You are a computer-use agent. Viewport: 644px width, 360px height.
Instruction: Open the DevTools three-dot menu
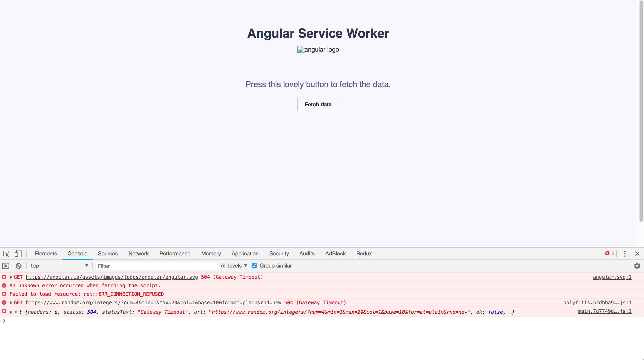[x=625, y=253]
